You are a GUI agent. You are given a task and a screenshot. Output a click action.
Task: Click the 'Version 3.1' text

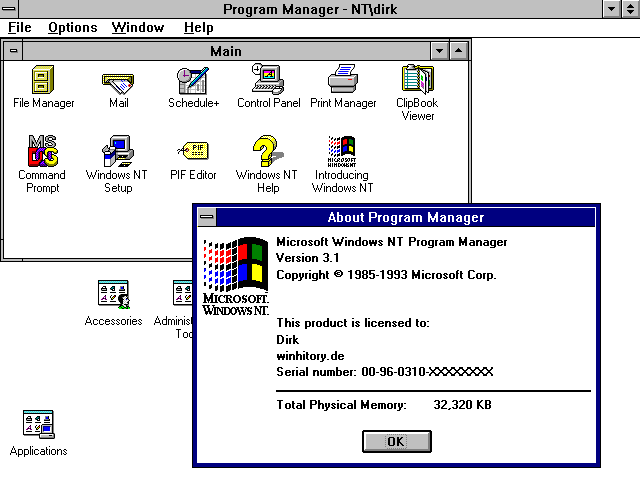308,258
